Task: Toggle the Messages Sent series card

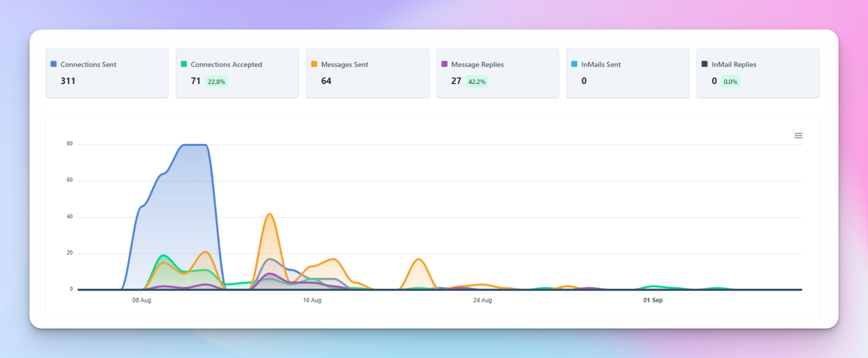Action: pos(367,73)
